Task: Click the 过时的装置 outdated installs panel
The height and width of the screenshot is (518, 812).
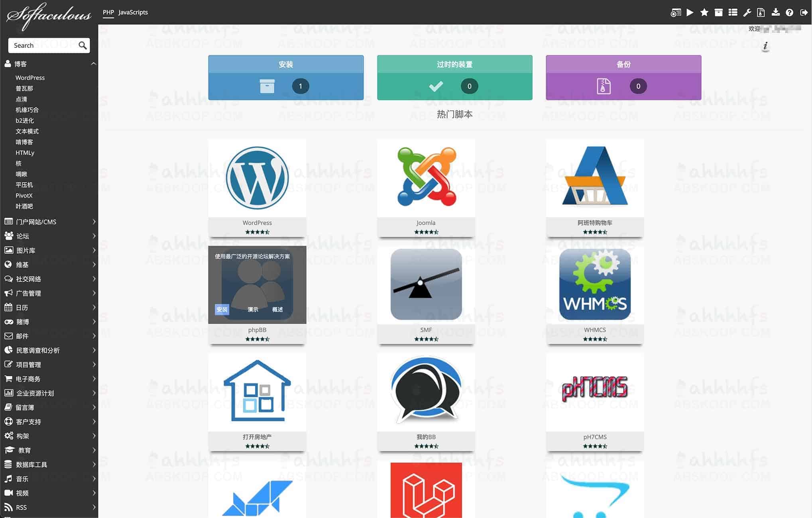Action: [x=454, y=77]
